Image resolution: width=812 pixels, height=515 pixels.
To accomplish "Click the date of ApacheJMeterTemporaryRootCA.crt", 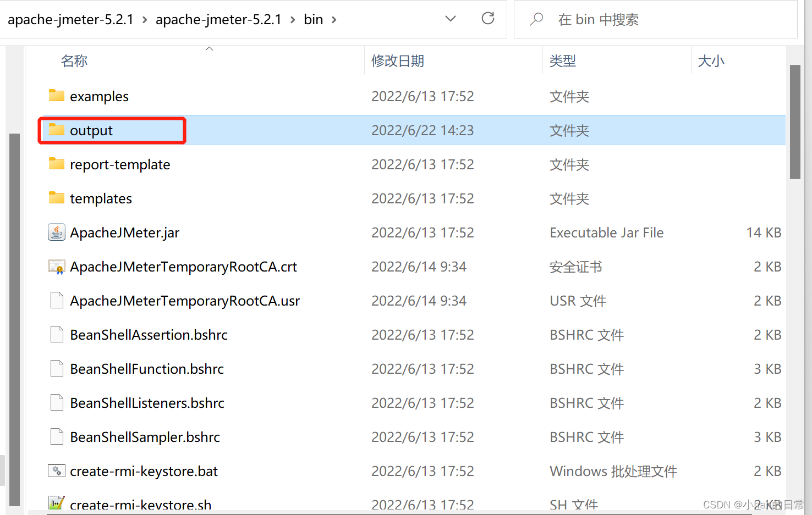I will [x=419, y=267].
